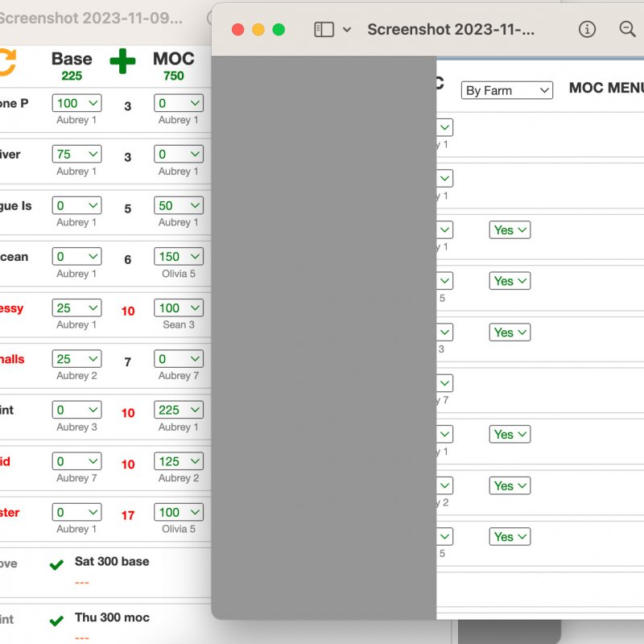The image size is (644, 644).
Task: Click green checkmark beside Sat 300 base
Action: (56, 565)
